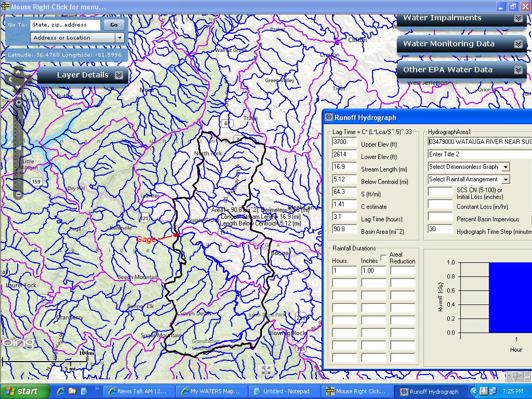Open the Select Dimensionless Graph dropdown
This screenshot has width=532, height=399.
(x=506, y=167)
